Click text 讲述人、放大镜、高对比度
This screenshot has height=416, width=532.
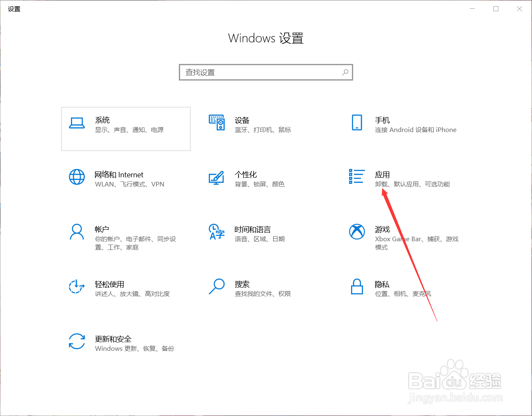click(x=132, y=294)
